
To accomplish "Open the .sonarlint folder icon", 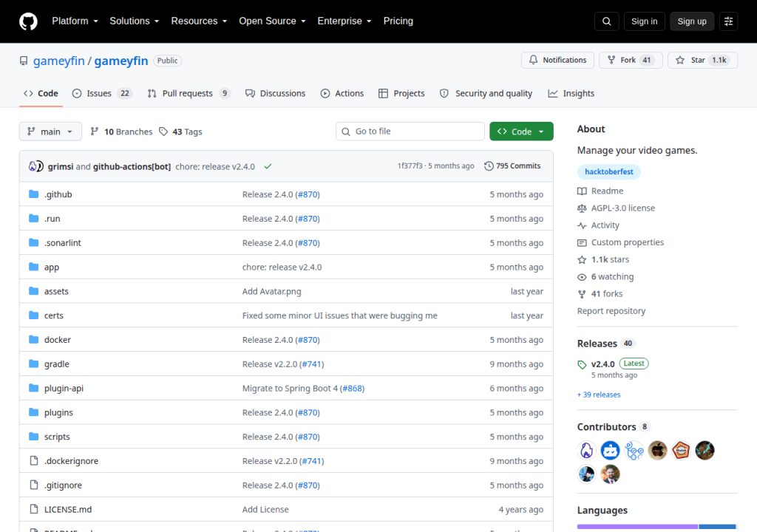I will click(x=34, y=242).
